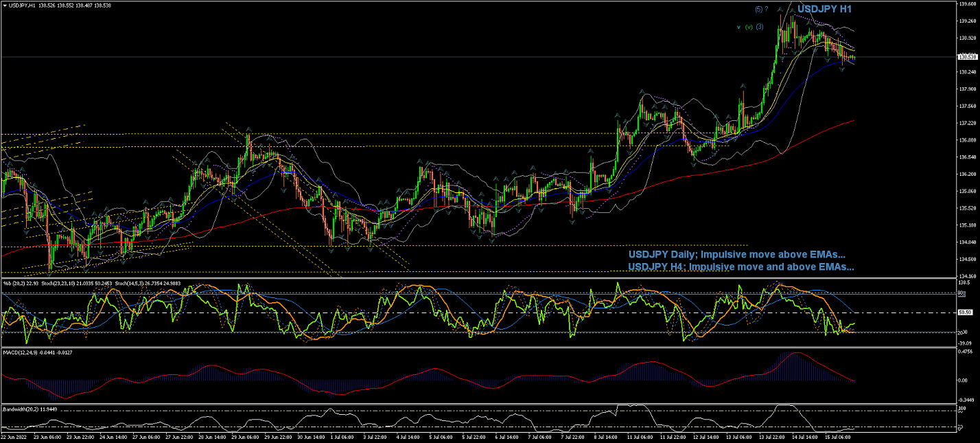Click the '24 Jun 14:00' time axis label
This screenshot has width=980, height=443.
[x=113, y=437]
